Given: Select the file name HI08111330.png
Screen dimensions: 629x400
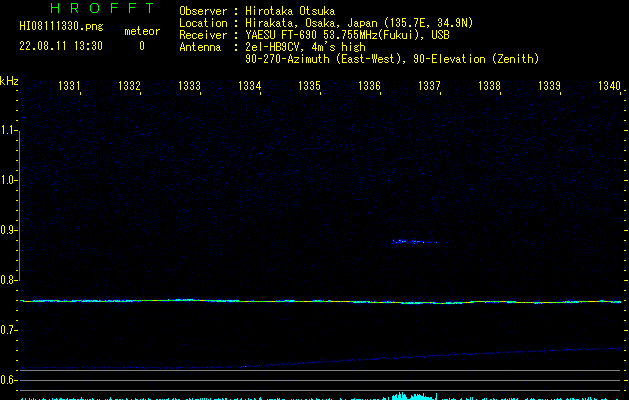Looking at the screenshot, I should (x=61, y=26).
